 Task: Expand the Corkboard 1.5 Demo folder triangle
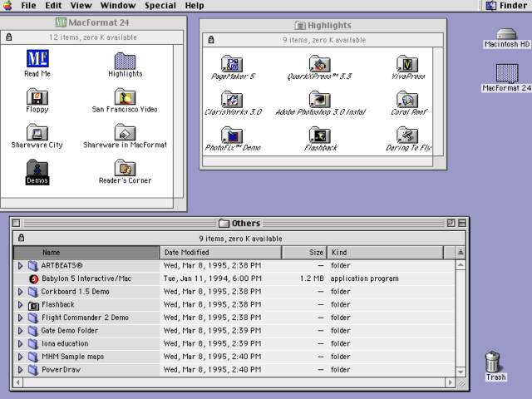point(20,292)
